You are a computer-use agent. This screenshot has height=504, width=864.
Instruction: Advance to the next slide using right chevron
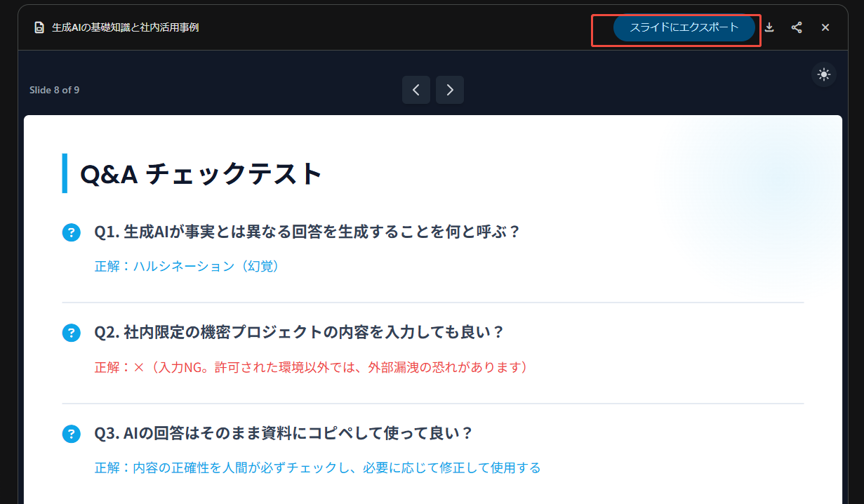point(450,90)
